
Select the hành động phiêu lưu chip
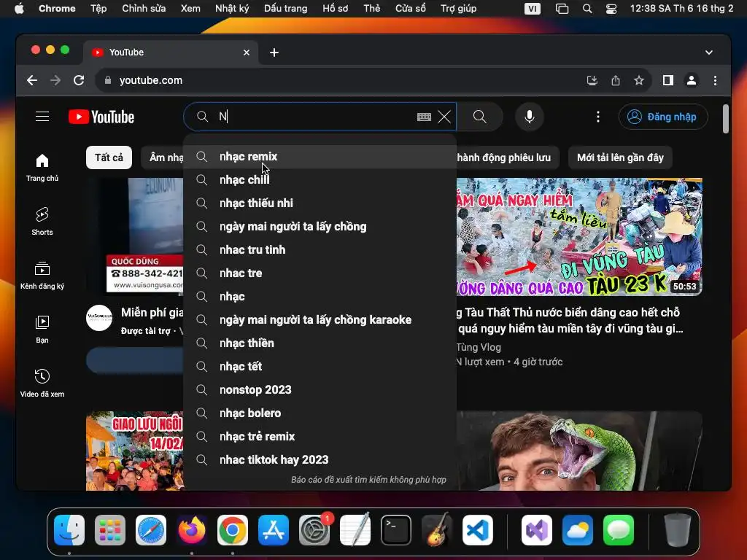coord(507,157)
